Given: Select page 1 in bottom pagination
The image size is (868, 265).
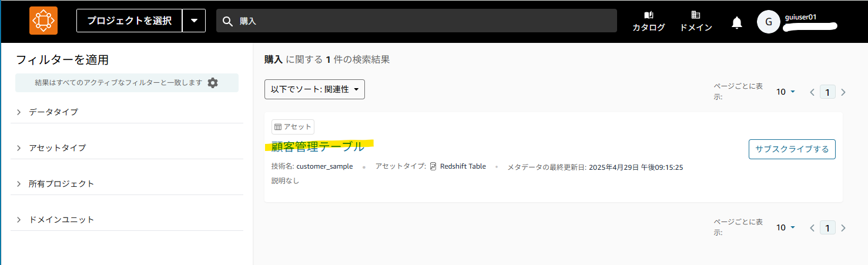Looking at the screenshot, I should coord(827,227).
